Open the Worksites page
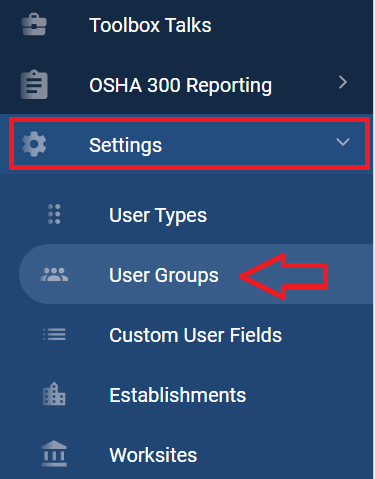 coord(153,455)
